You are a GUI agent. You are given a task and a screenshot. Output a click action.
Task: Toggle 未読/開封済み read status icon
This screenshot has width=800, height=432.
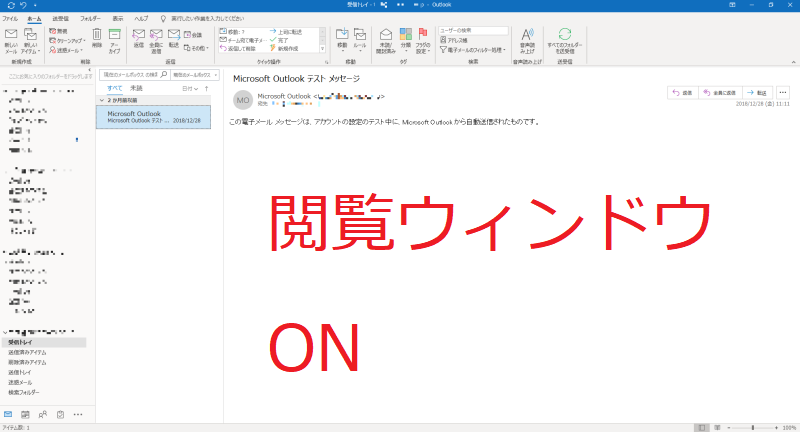click(386, 41)
